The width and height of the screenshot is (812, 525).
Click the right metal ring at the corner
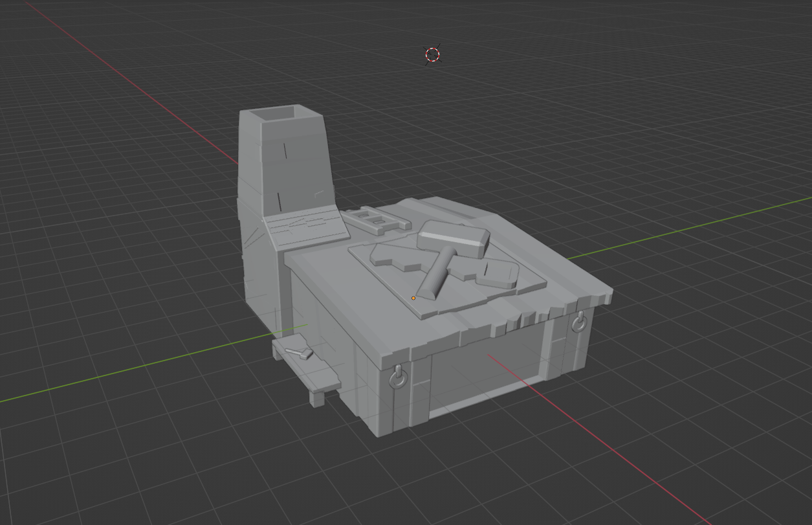[579, 320]
